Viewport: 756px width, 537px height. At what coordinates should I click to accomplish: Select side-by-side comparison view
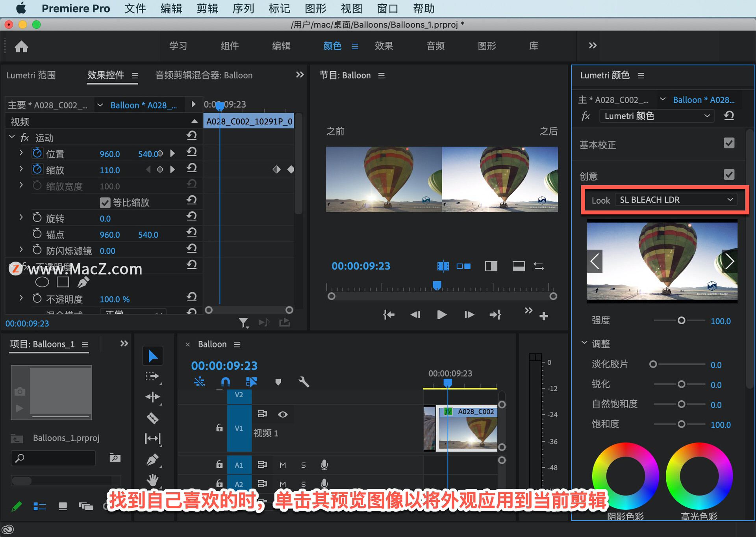[x=463, y=266]
